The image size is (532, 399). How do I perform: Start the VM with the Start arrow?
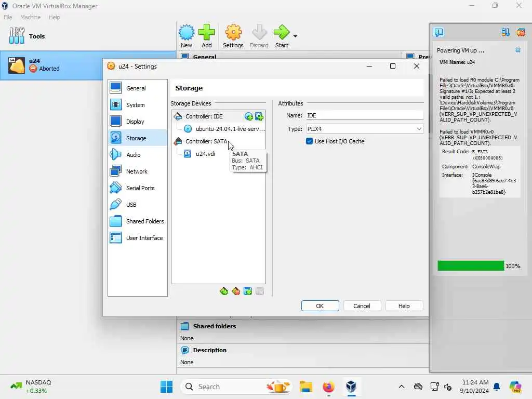pyautogui.click(x=282, y=36)
